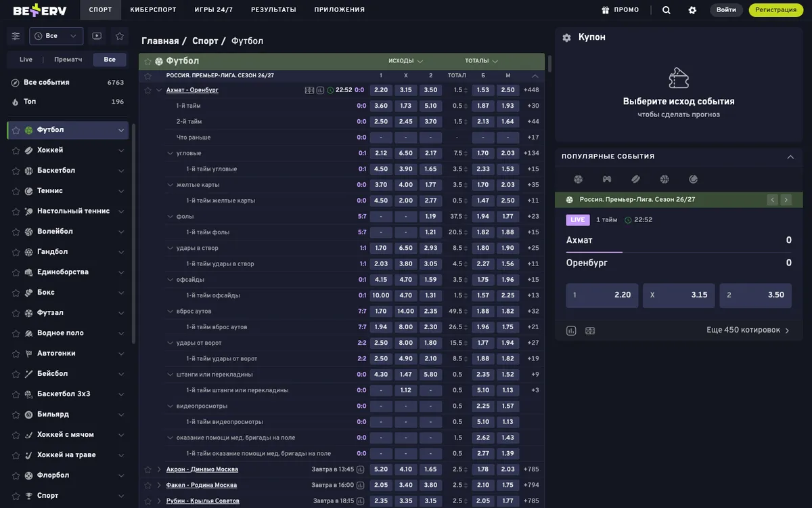Screen dimensions: 812x508
Task: Go to Главная breadcrumb link
Action: click(160, 41)
